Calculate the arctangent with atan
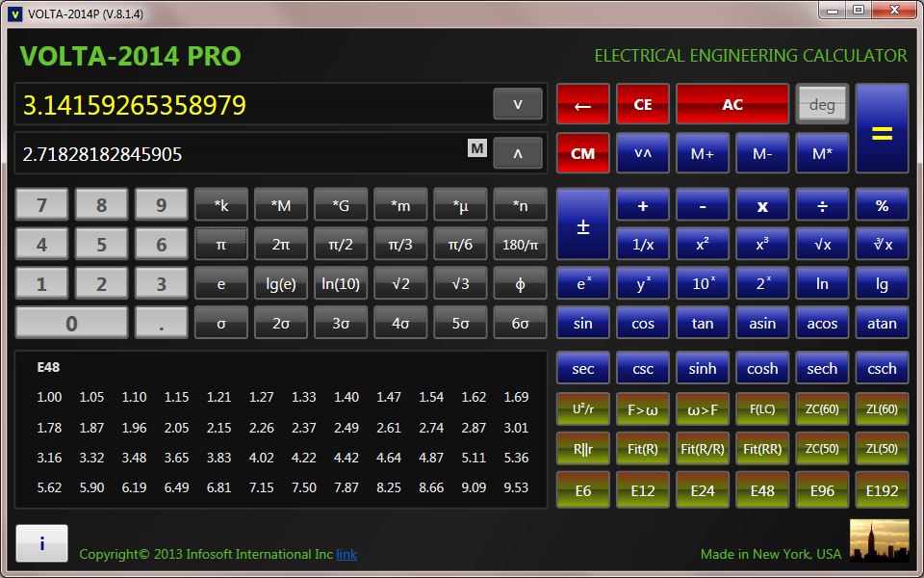The image size is (924, 578). click(x=882, y=323)
